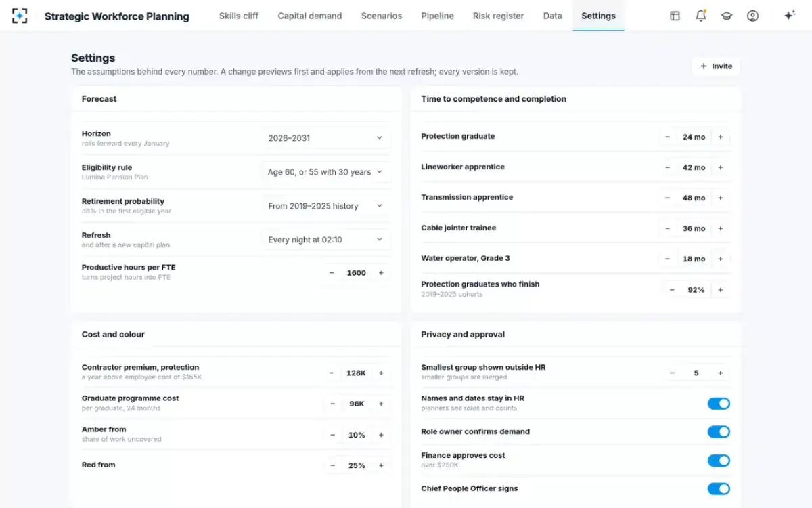Decrease Cable jointer trainee months
Image resolution: width=812 pixels, height=508 pixels.
[x=667, y=228]
